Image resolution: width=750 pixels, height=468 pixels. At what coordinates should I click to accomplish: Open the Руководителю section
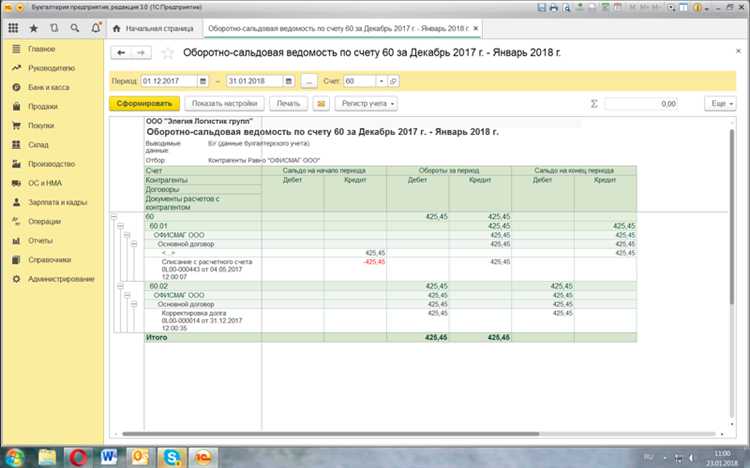[52, 68]
